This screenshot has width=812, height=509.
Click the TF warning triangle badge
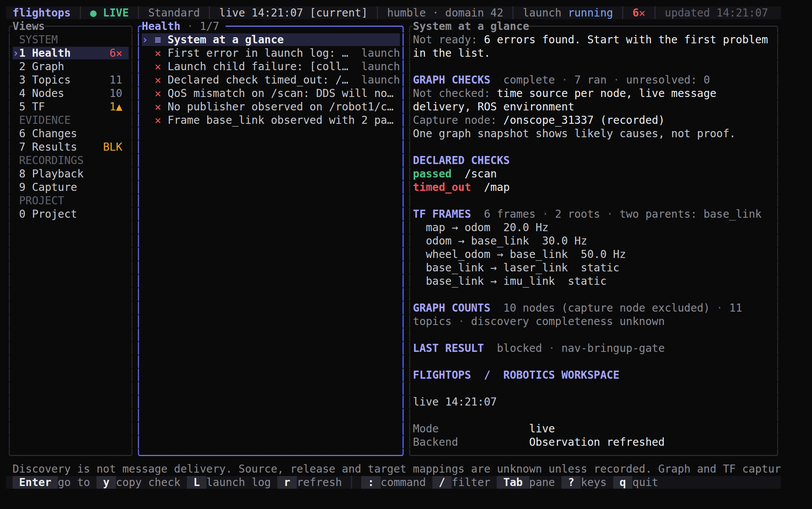pyautogui.click(x=116, y=107)
